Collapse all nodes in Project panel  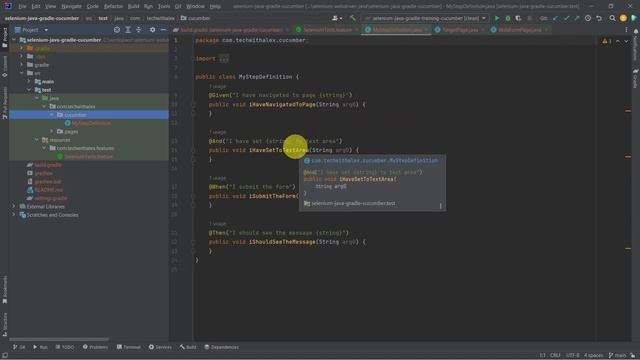pos(139,30)
